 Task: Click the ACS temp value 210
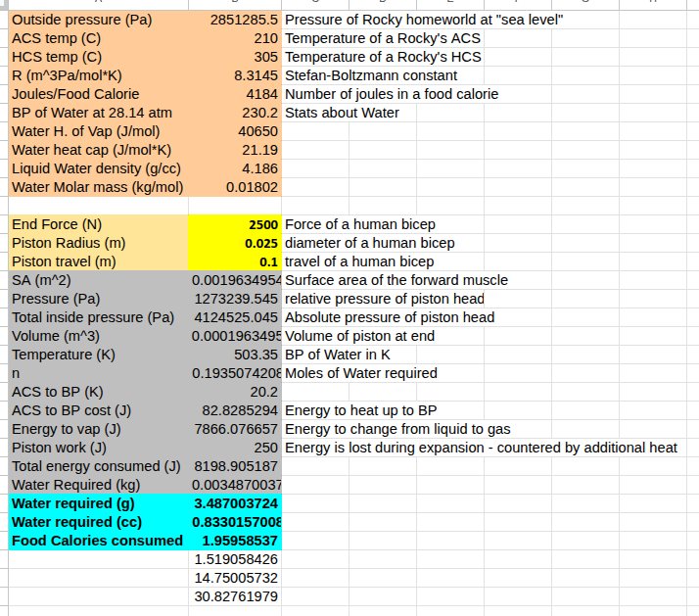point(235,38)
